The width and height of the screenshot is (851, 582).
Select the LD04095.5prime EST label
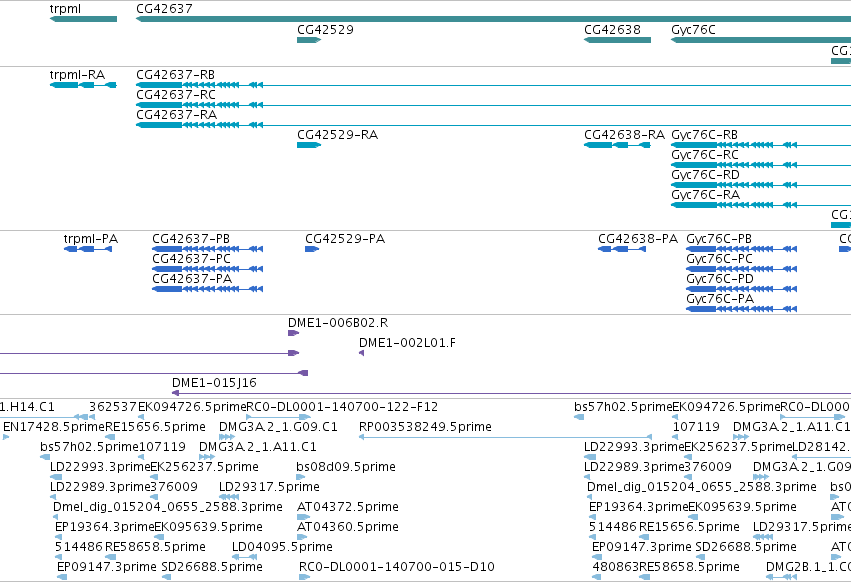[282, 547]
